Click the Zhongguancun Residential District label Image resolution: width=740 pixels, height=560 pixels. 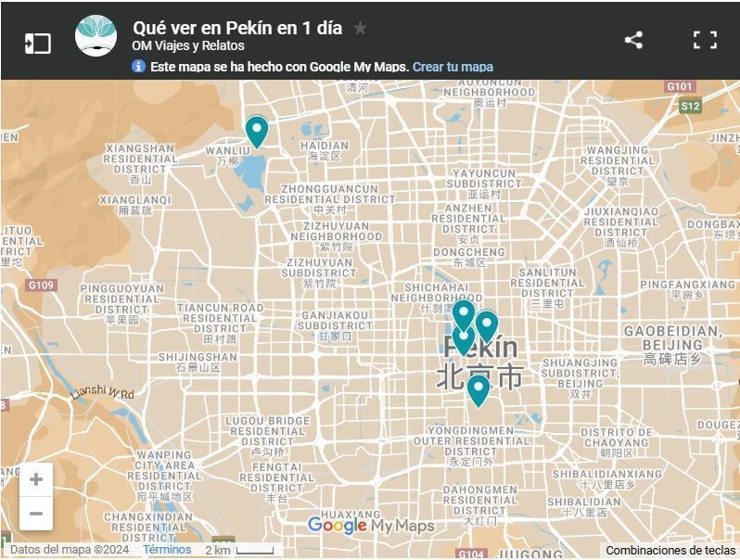(x=330, y=199)
